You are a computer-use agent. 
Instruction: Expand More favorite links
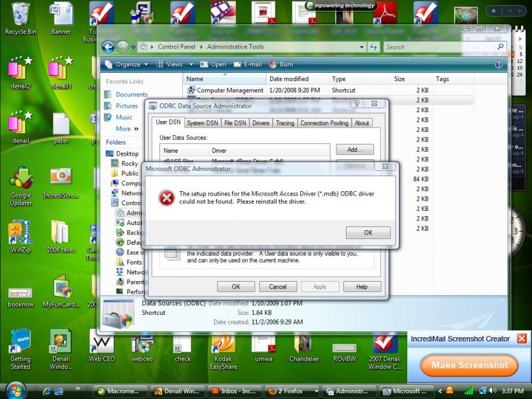[x=127, y=129]
